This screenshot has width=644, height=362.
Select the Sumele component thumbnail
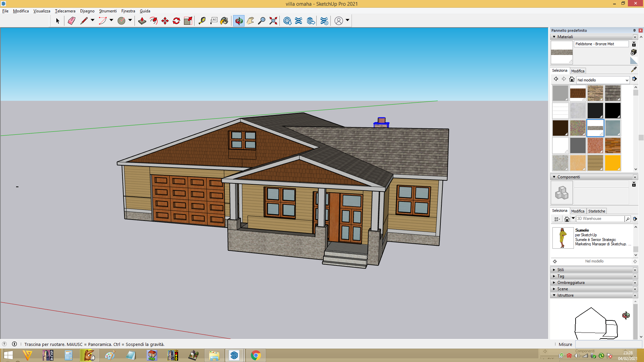(563, 238)
